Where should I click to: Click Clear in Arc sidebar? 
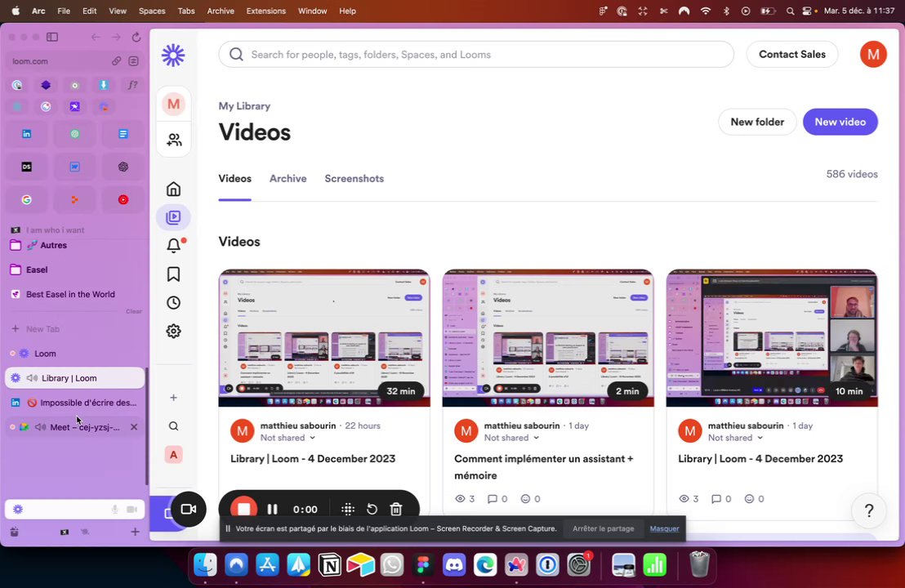[134, 312]
